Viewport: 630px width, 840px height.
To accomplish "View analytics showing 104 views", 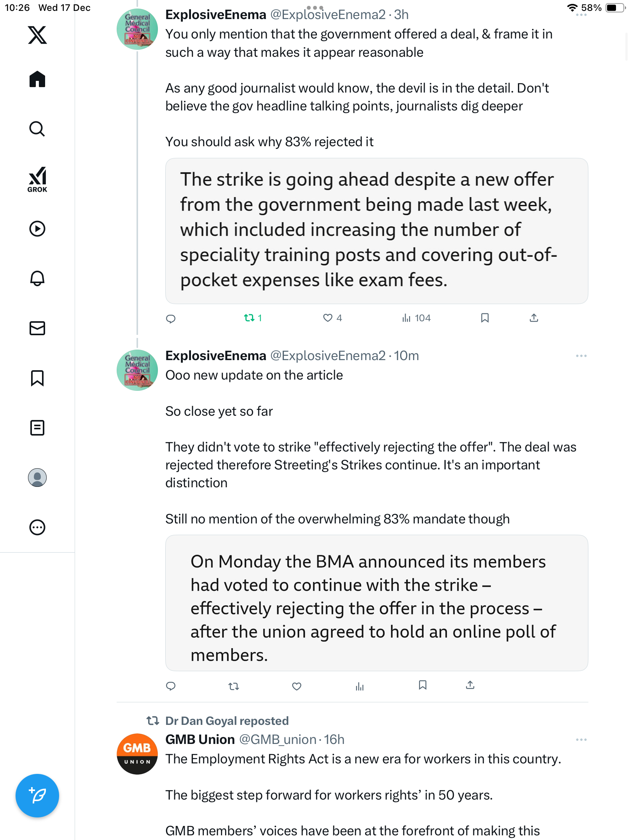I will click(x=416, y=318).
